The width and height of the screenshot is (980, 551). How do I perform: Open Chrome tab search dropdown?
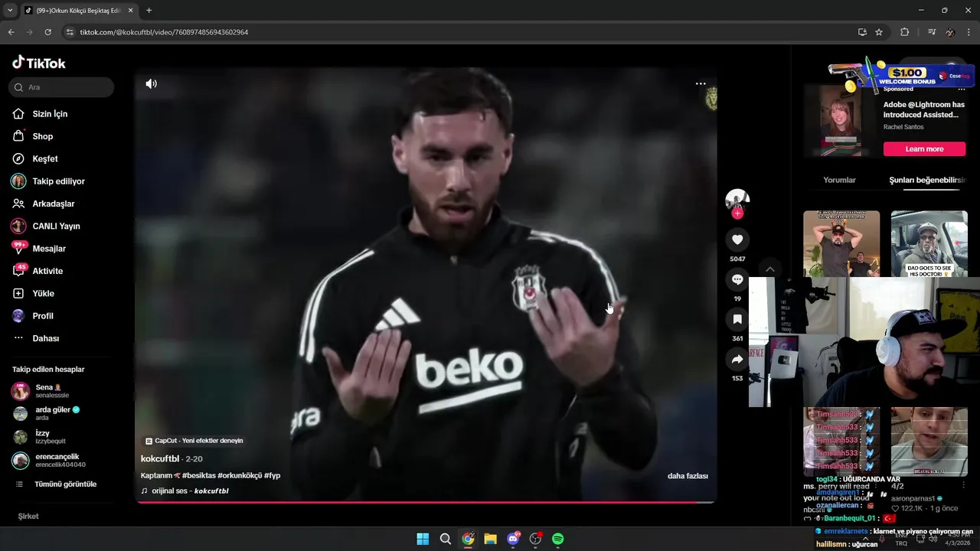click(9, 11)
